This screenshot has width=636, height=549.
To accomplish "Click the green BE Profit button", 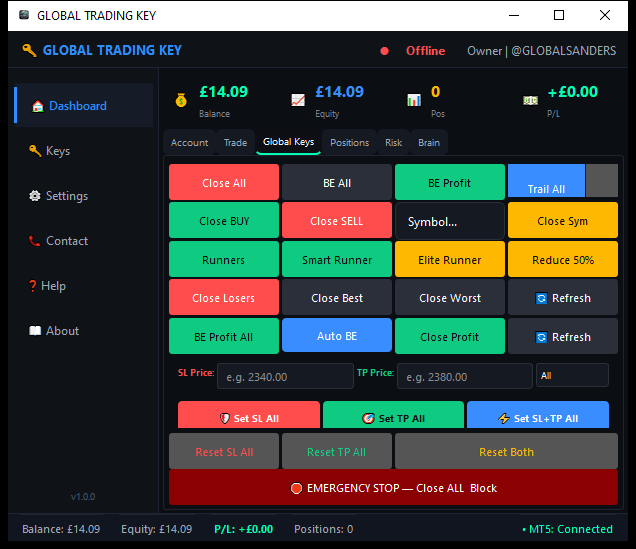I will click(449, 182).
